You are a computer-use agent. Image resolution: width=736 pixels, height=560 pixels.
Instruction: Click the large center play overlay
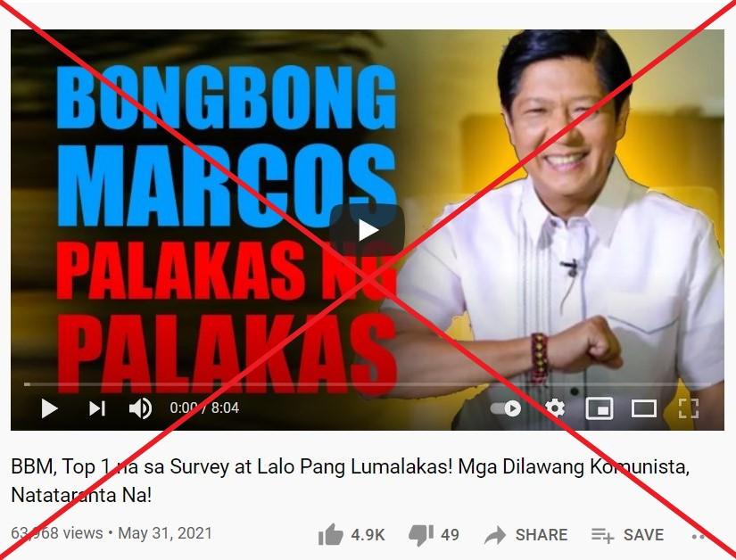(x=367, y=230)
